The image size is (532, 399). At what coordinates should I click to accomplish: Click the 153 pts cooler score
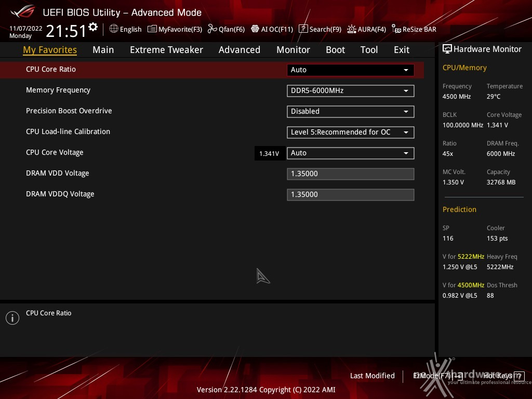pyautogui.click(x=497, y=238)
